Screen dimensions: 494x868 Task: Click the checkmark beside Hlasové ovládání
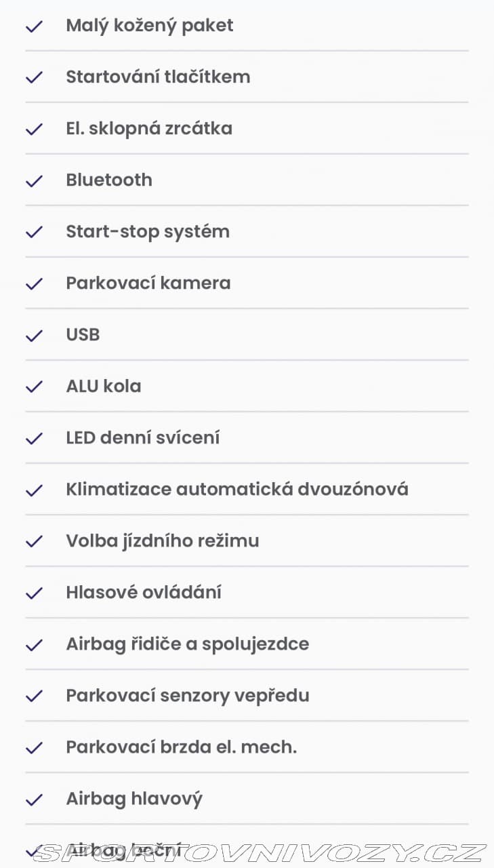coord(34,593)
